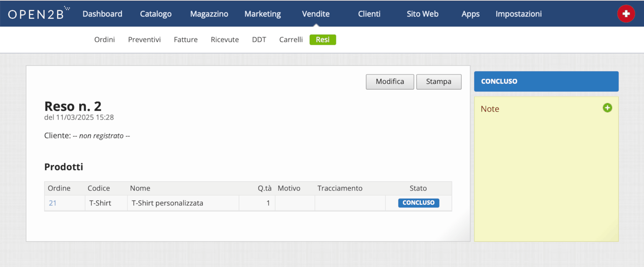Open the Marketing menu
The image size is (644, 267).
[x=263, y=14]
